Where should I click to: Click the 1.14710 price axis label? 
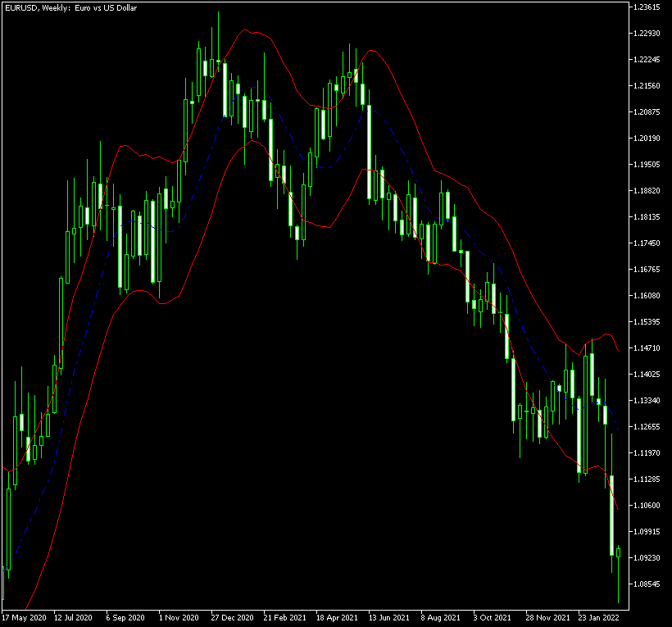point(647,348)
